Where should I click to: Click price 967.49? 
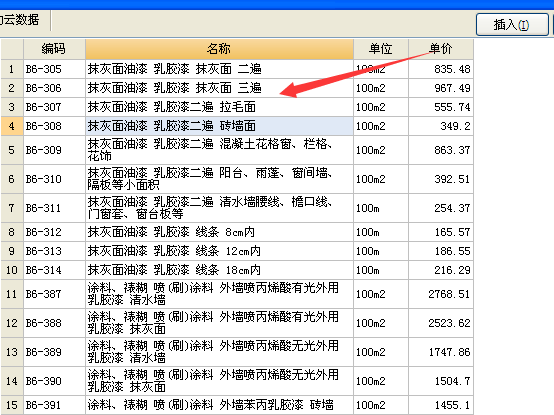coord(441,88)
